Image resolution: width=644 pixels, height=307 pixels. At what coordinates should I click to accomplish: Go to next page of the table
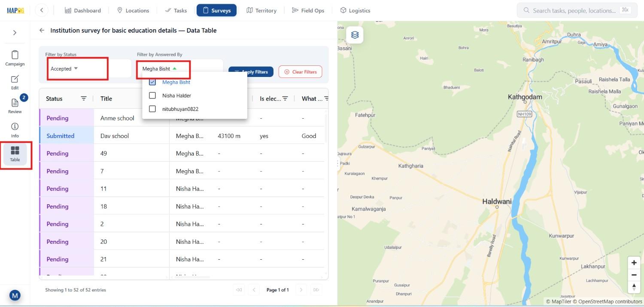(301, 290)
